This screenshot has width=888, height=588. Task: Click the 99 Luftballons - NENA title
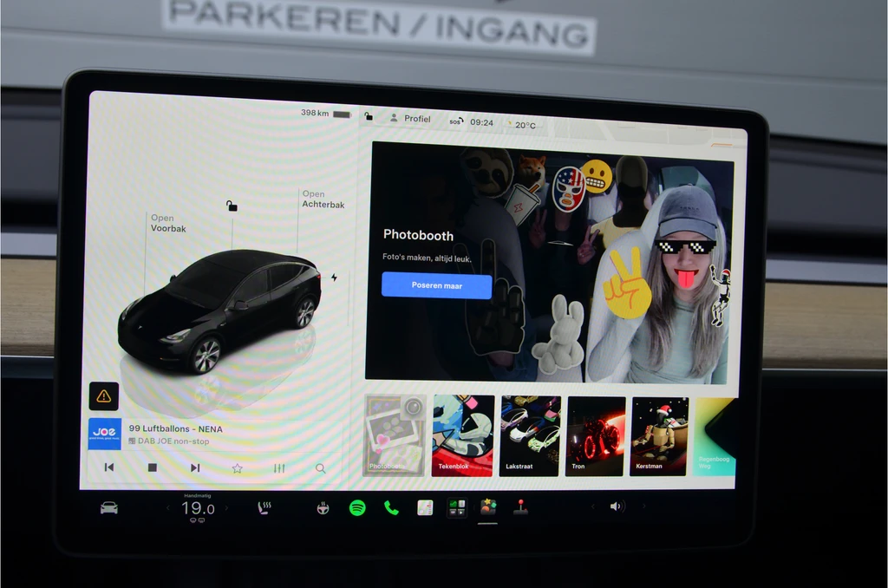[x=175, y=428]
